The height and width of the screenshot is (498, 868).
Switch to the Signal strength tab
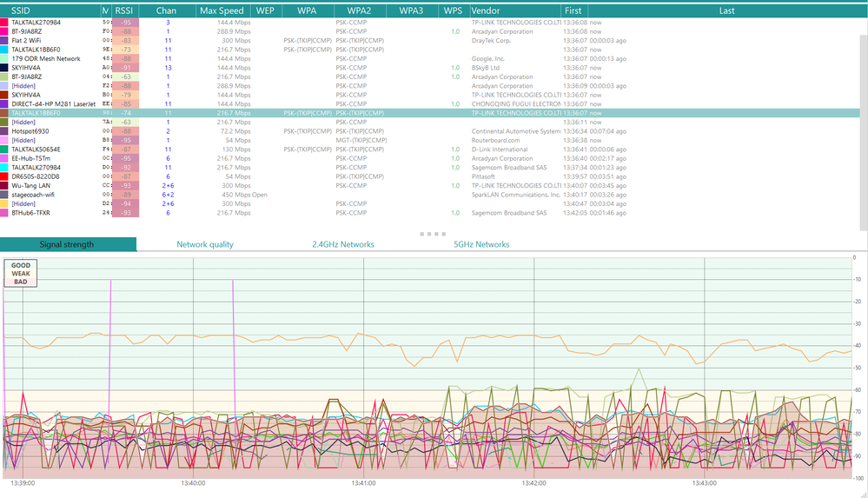pyautogui.click(x=67, y=244)
